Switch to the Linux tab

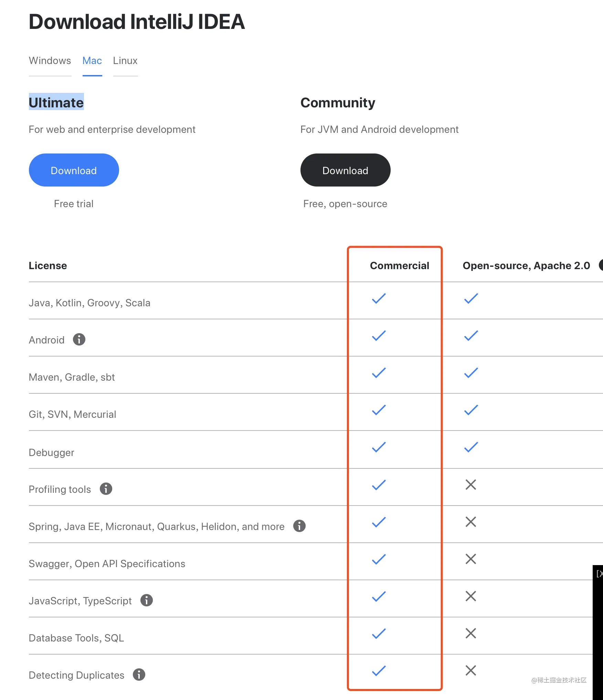(x=125, y=61)
